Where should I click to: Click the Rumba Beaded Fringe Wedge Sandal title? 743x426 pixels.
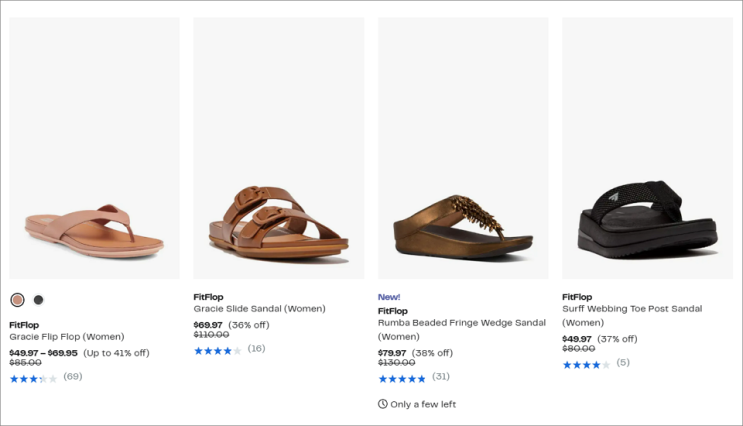(461, 323)
